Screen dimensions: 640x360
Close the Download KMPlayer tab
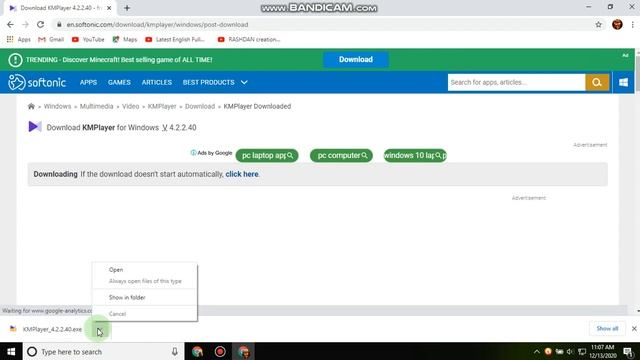(109, 8)
